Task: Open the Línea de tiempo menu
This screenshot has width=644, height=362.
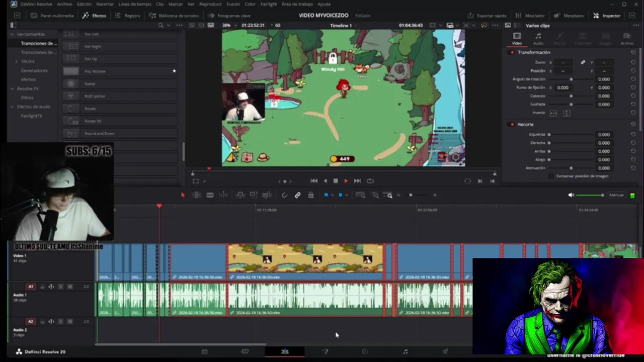Action: tap(135, 4)
